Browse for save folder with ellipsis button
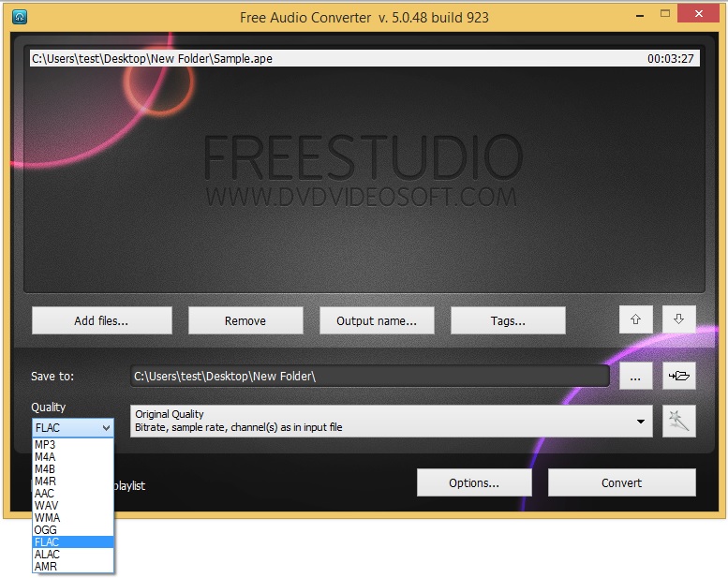This screenshot has width=728, height=578. tap(635, 376)
